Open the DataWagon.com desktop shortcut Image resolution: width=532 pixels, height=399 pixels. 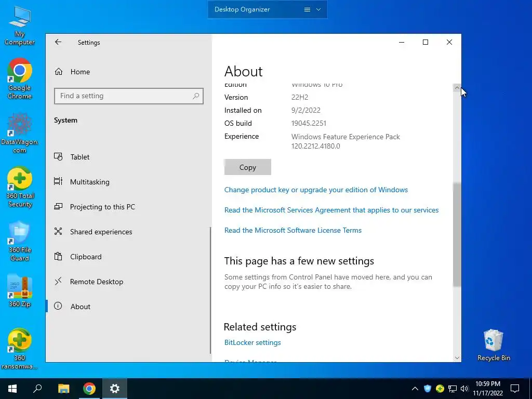point(19,134)
